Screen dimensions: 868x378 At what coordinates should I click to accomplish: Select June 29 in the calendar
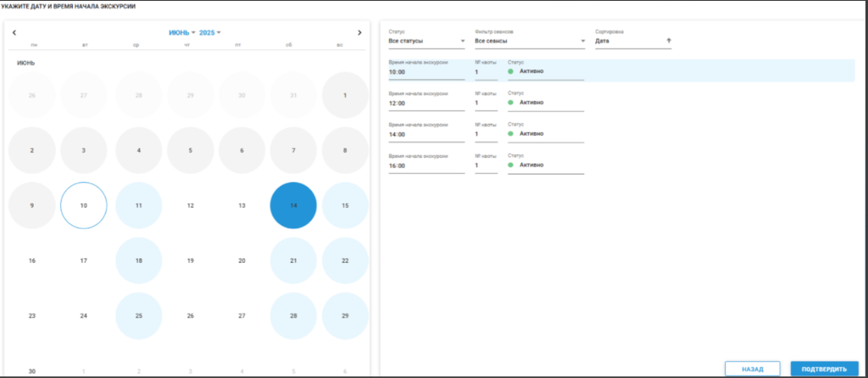pyautogui.click(x=345, y=315)
